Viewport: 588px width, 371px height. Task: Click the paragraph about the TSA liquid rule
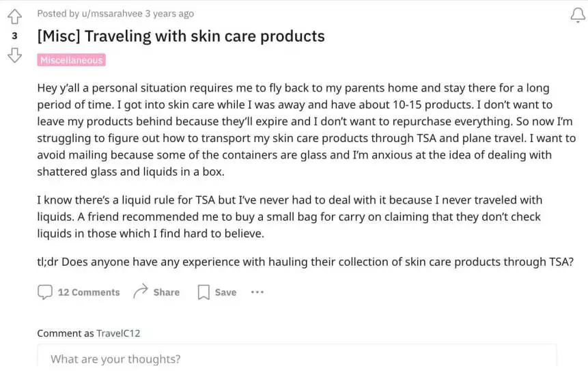tap(290, 217)
